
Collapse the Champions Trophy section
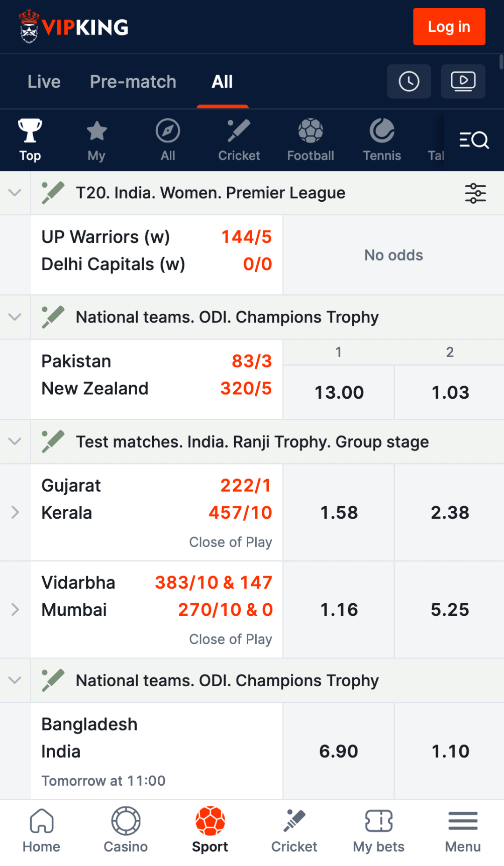coord(14,317)
